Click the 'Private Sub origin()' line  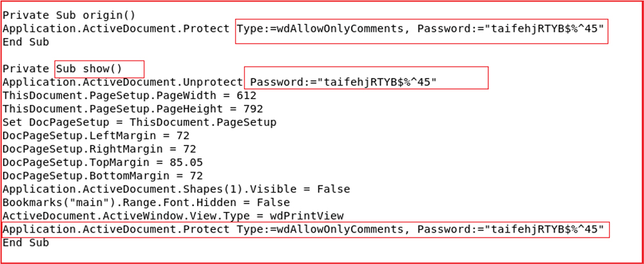click(x=69, y=15)
